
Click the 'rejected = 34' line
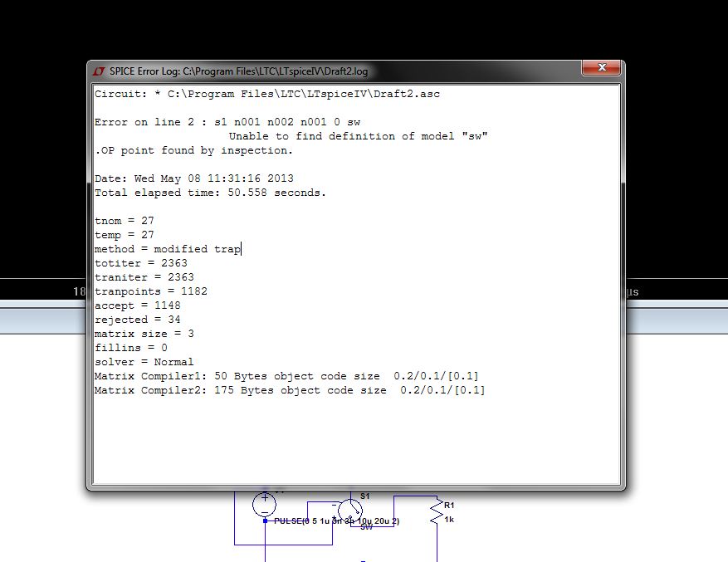coord(138,320)
